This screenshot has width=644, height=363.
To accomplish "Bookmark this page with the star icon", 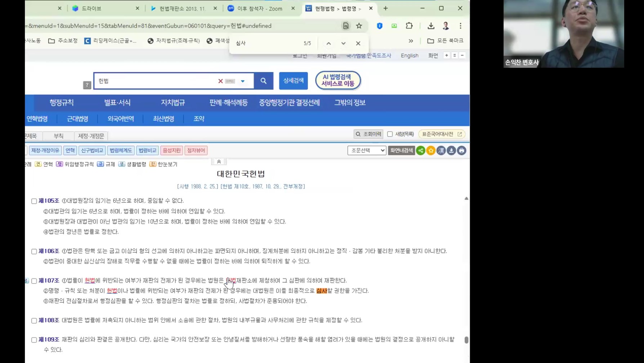I will [x=359, y=26].
